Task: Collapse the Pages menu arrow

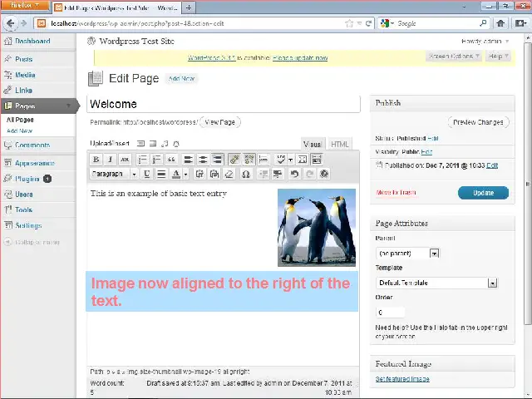Action: click(x=68, y=106)
